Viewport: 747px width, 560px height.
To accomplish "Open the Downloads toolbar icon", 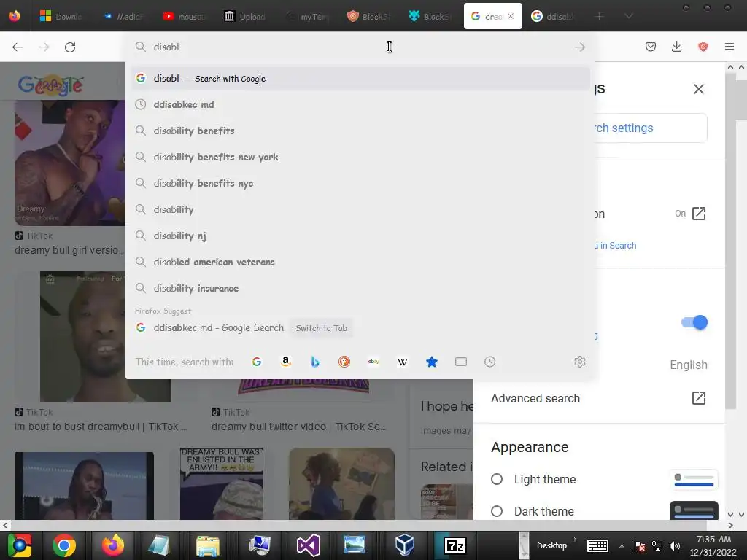I will 676,47.
